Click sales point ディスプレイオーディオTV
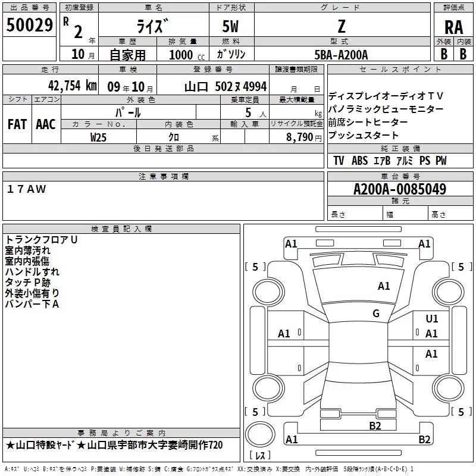Image resolution: width=476 pixels, height=476 pixels. [x=386, y=96]
